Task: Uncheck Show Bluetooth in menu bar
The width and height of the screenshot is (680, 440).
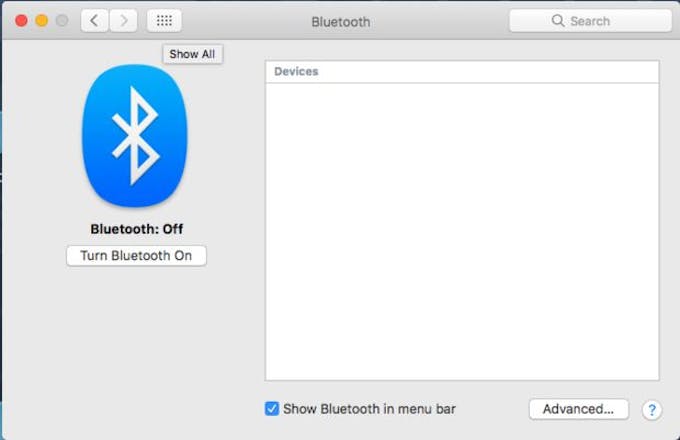Action: click(272, 408)
